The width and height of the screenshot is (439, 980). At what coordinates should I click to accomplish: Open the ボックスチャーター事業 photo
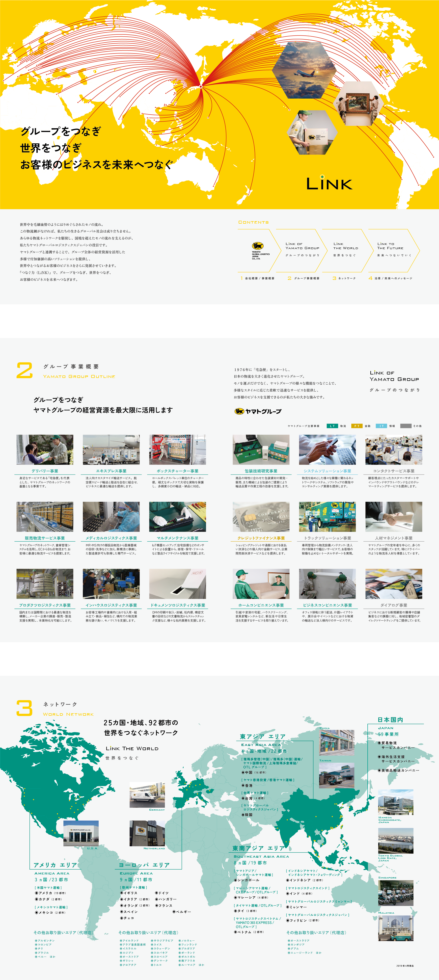pos(178,450)
